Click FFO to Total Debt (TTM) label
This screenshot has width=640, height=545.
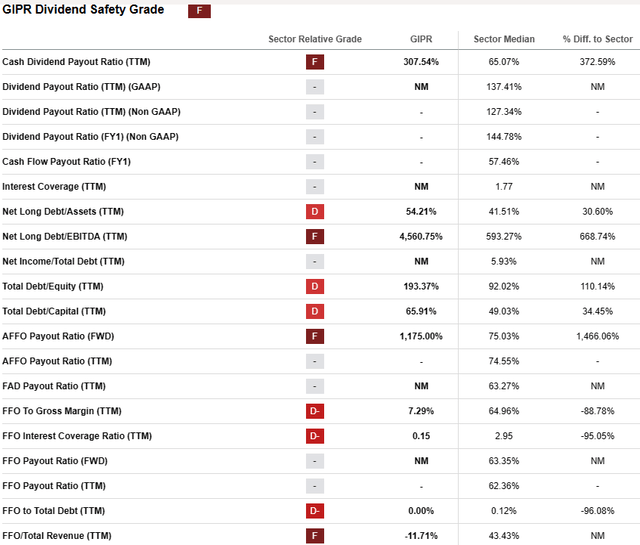click(x=53, y=511)
